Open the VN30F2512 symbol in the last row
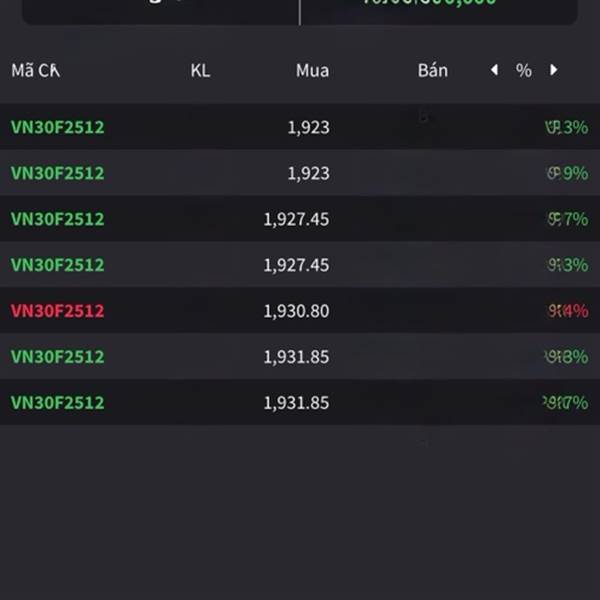The height and width of the screenshot is (600, 600). pyautogui.click(x=57, y=403)
